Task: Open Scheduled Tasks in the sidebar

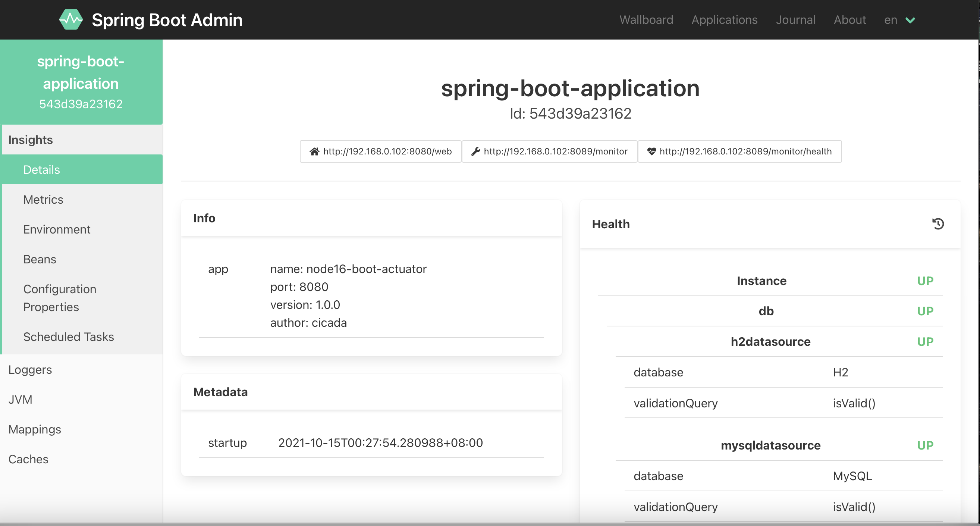Action: pos(82,337)
